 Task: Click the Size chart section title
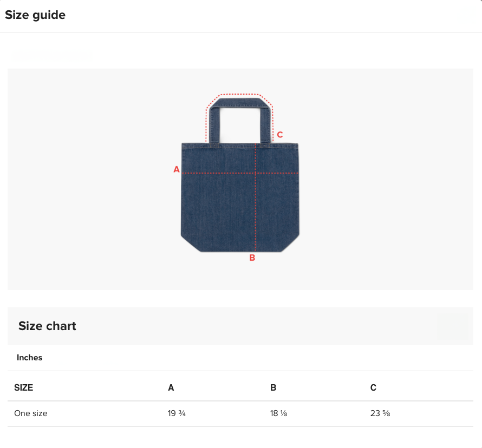click(x=47, y=326)
